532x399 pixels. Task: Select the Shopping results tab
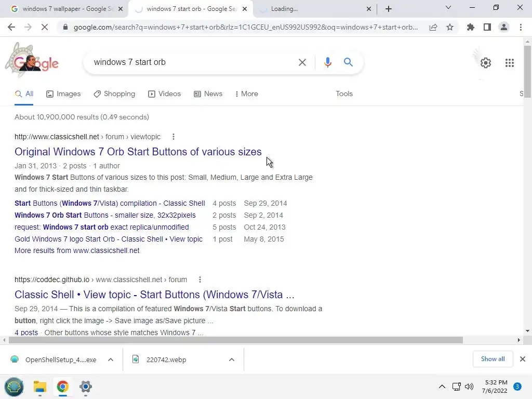click(x=114, y=94)
